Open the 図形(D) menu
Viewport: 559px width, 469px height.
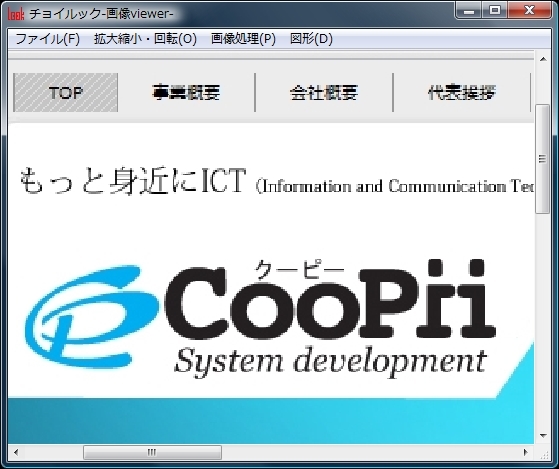[311, 38]
